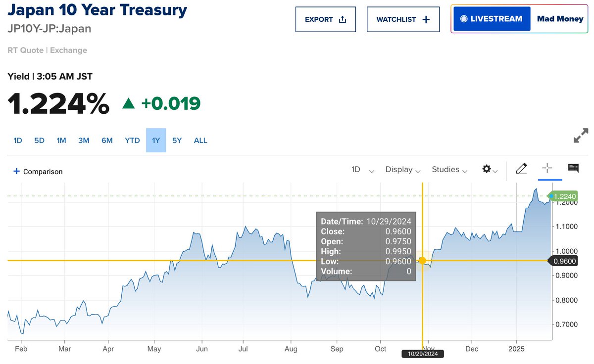
Task: Click the export share icon
Action: (x=342, y=19)
